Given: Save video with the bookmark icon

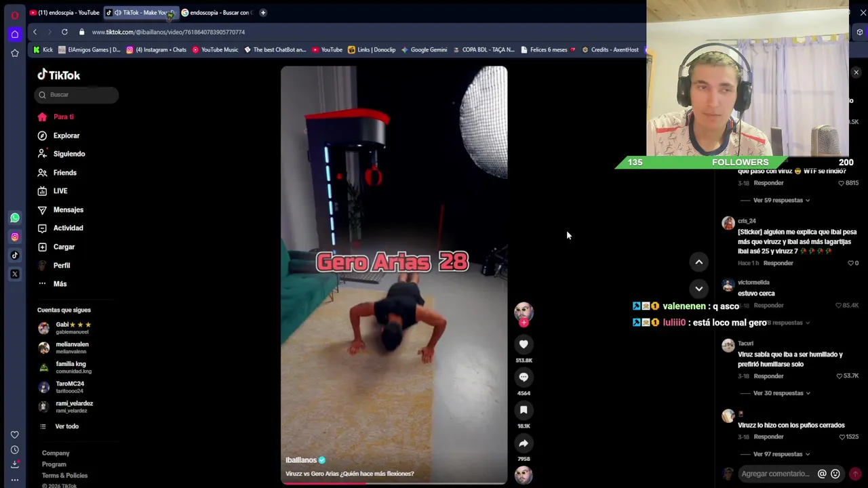Looking at the screenshot, I should coord(524,410).
